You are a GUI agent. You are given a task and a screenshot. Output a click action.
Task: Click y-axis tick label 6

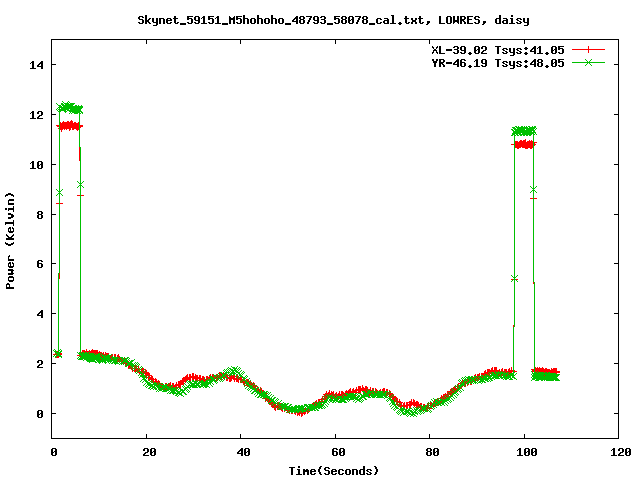click(40, 264)
